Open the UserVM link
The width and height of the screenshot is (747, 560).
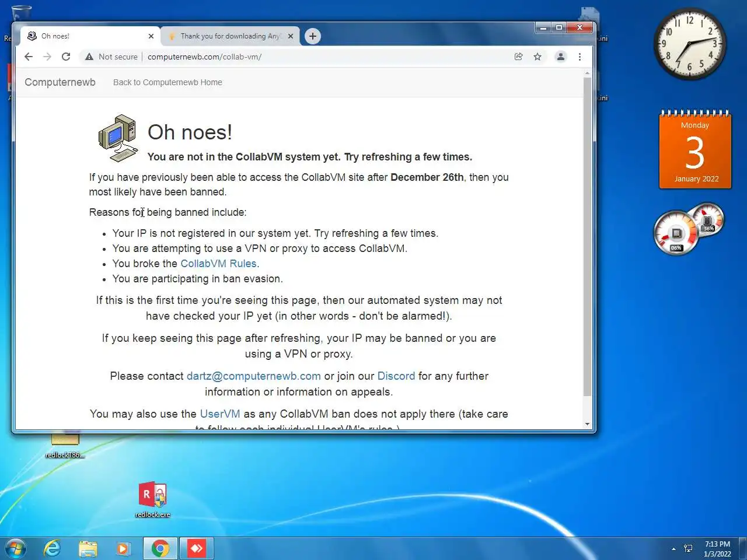pos(220,414)
